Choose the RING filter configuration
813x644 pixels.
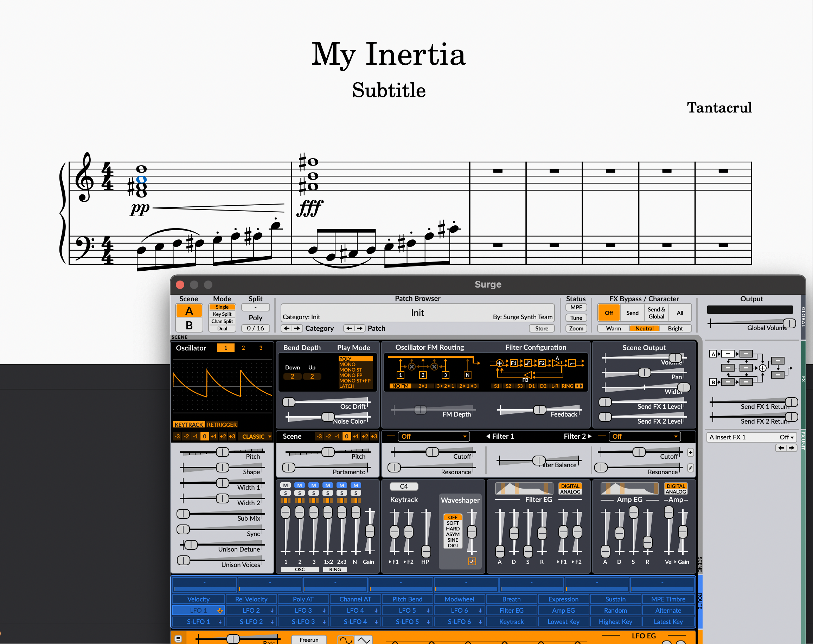pyautogui.click(x=568, y=386)
